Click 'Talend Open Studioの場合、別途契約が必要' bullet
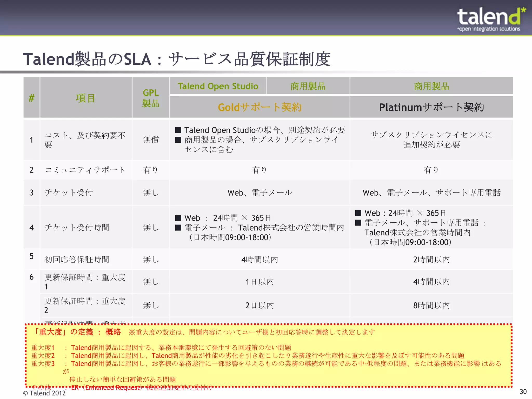 [x=260, y=130]
